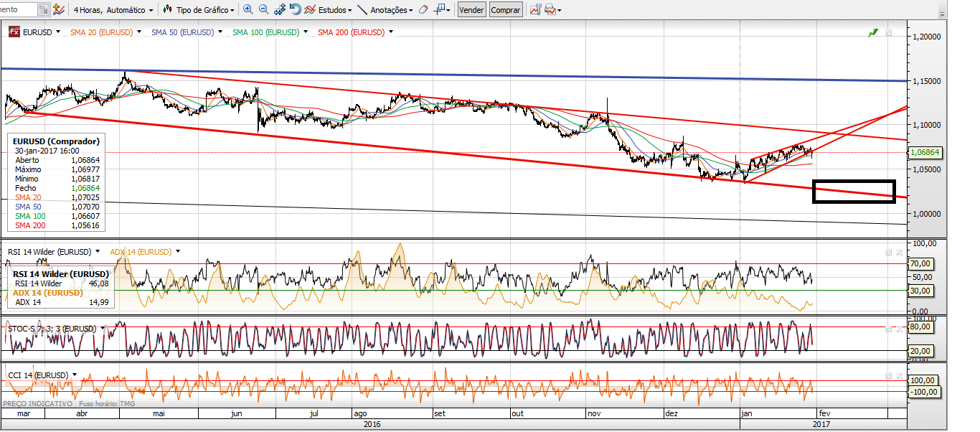The height and width of the screenshot is (432, 980).
Task: Open chart settings wrench icon
Action: [x=535, y=10]
